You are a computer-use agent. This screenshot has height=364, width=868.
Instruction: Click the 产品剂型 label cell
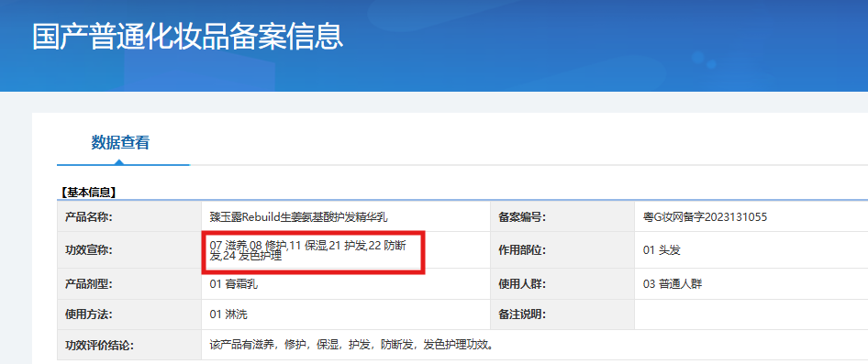(130, 284)
